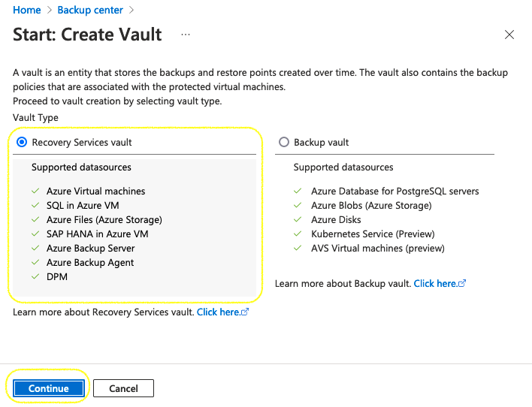This screenshot has height=407, width=532.
Task: Open Recovery Services vault Click here link
Action: pyautogui.click(x=222, y=312)
